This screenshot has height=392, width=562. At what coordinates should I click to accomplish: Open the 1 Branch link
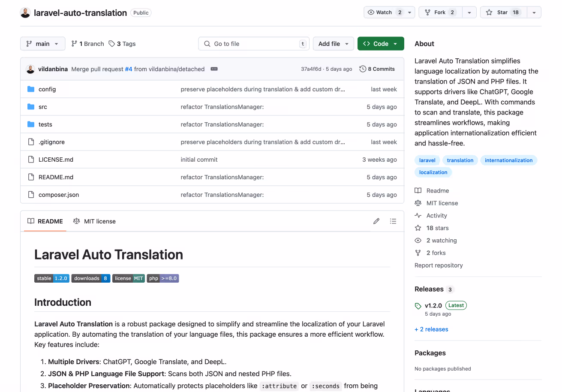point(87,44)
